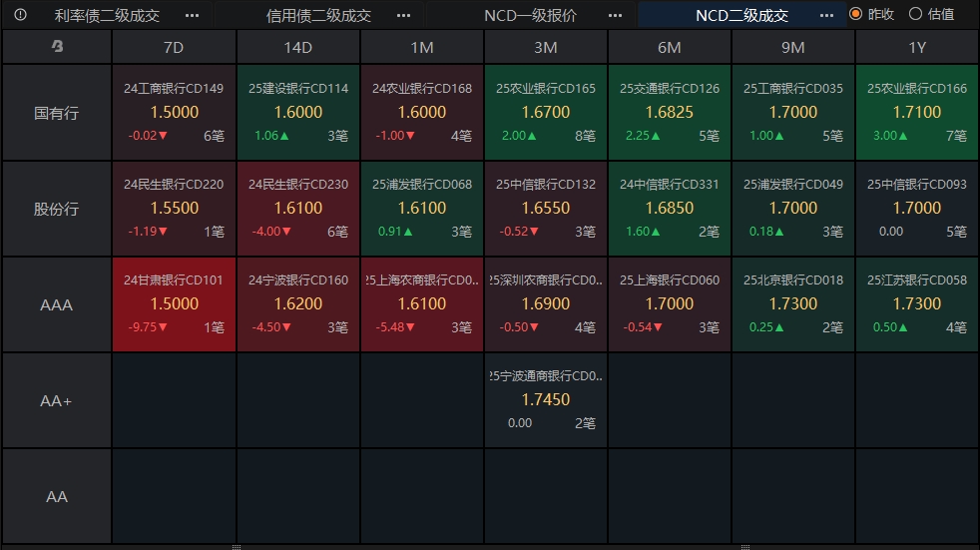Screen dimensions: 980x550
Task: Select the AA row label
Action: click(56, 497)
